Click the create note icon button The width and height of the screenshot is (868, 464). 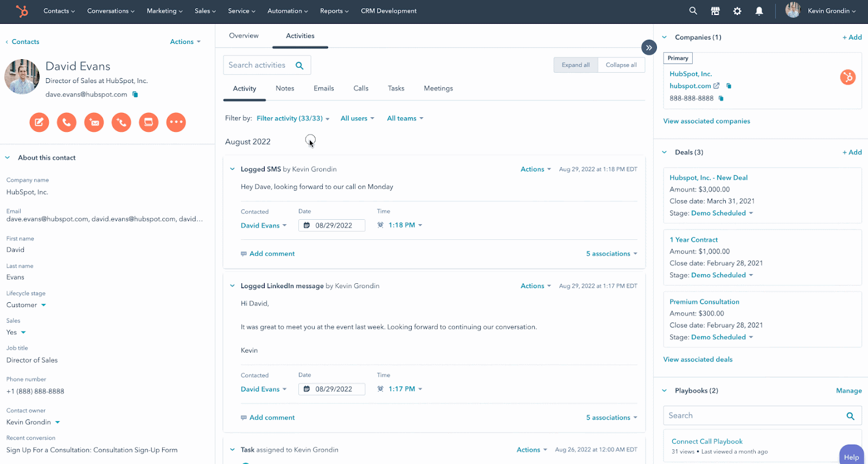39,122
